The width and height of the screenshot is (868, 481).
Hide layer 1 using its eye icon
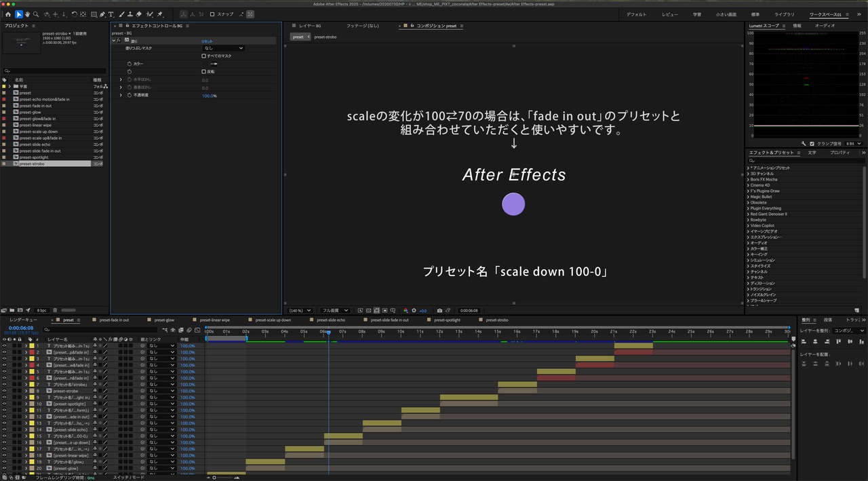click(4, 346)
